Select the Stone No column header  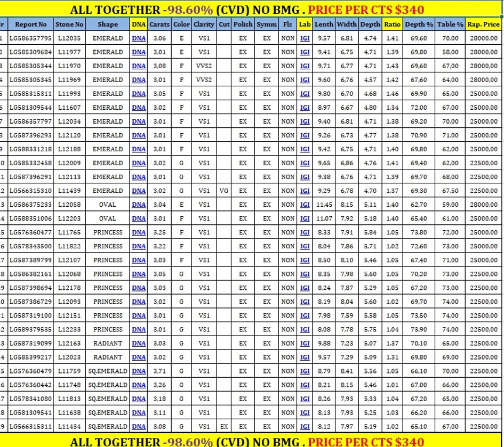[x=69, y=25]
